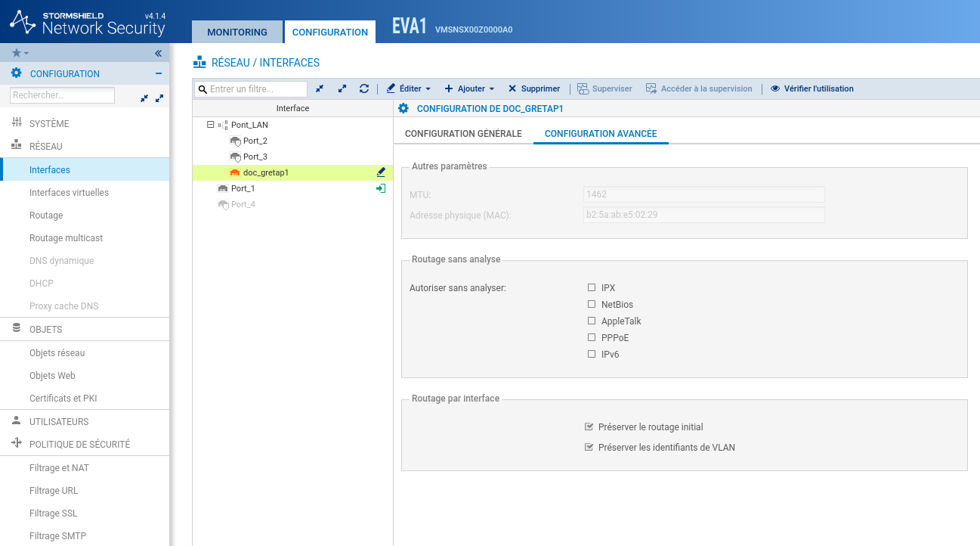980x546 pixels.
Task: Enable the IPX checkbox
Action: tap(592, 288)
